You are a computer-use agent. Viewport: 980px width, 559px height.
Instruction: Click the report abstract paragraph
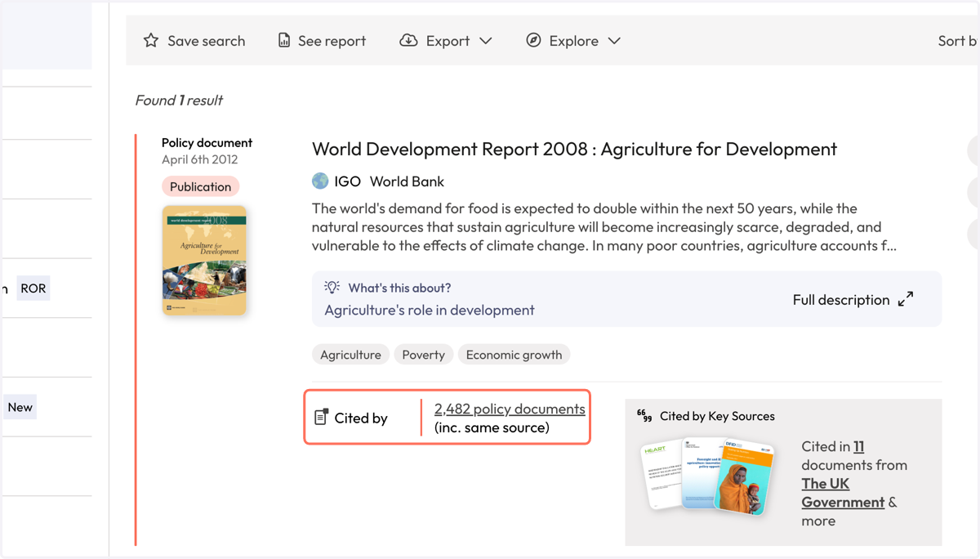(604, 227)
